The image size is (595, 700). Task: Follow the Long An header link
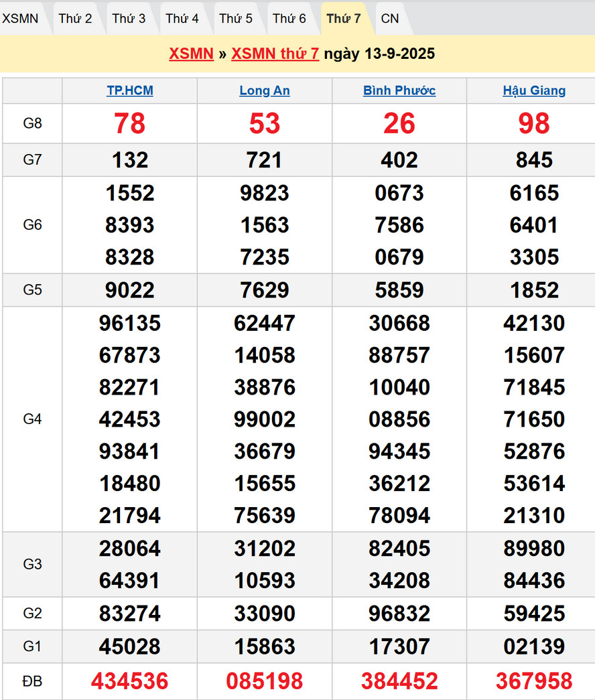click(265, 90)
